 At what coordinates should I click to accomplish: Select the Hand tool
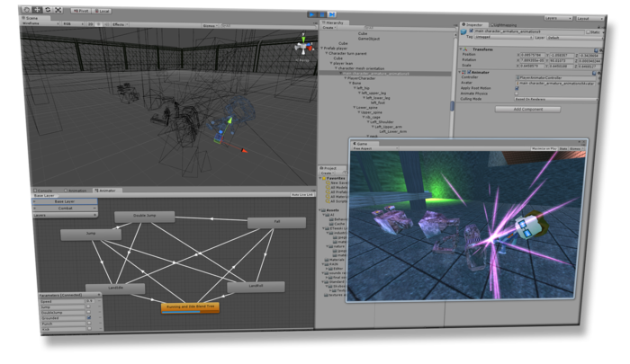click(x=26, y=9)
